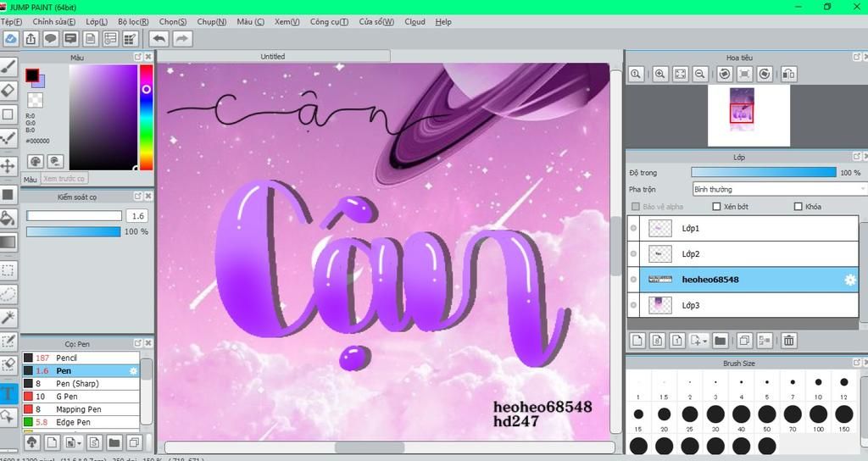The image size is (868, 461).
Task: Open settings gear of heoheo68548 layer
Action: point(849,280)
